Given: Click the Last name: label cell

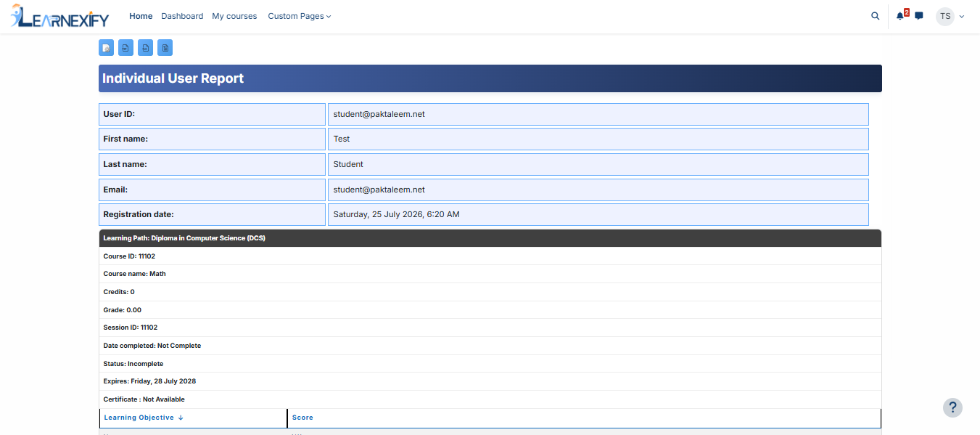Looking at the screenshot, I should pos(212,164).
